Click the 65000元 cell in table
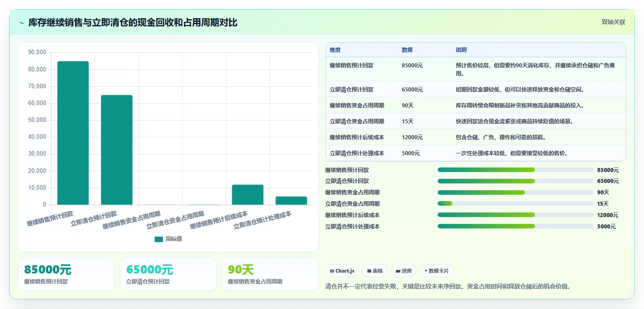Viewport: 644px width, 309px height. [412, 90]
